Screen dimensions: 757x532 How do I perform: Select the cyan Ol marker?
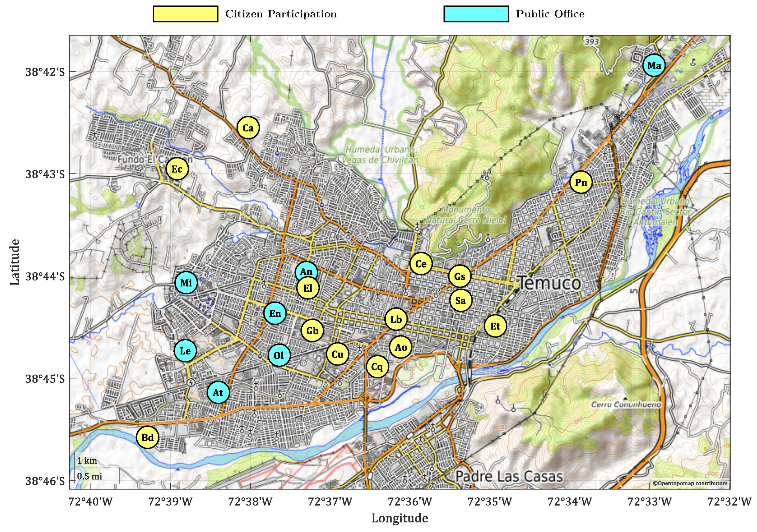click(279, 355)
